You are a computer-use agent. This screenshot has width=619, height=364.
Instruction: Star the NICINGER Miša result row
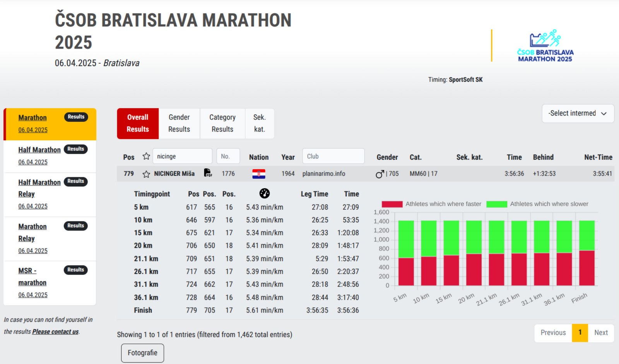146,174
